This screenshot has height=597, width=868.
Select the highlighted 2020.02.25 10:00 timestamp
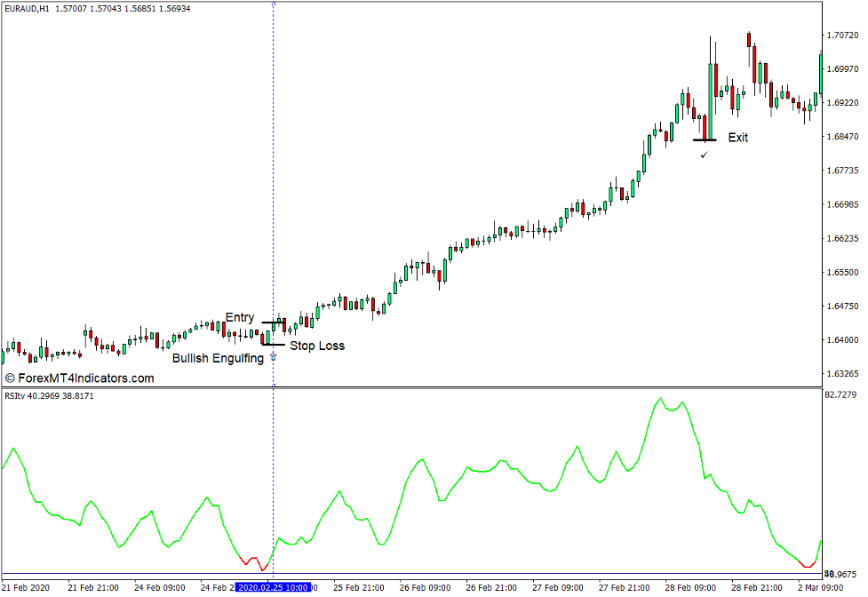pyautogui.click(x=272, y=587)
